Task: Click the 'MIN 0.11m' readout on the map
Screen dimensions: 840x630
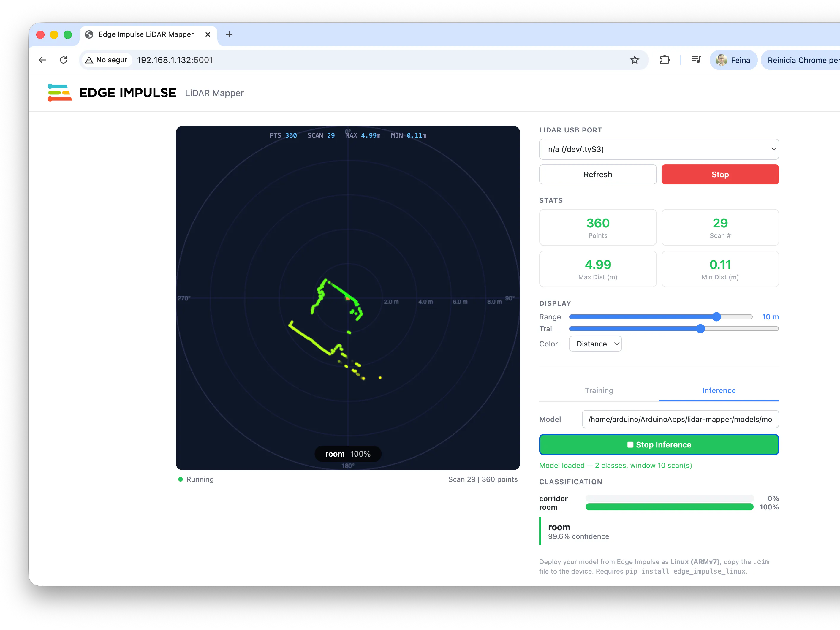Action: coord(408,136)
